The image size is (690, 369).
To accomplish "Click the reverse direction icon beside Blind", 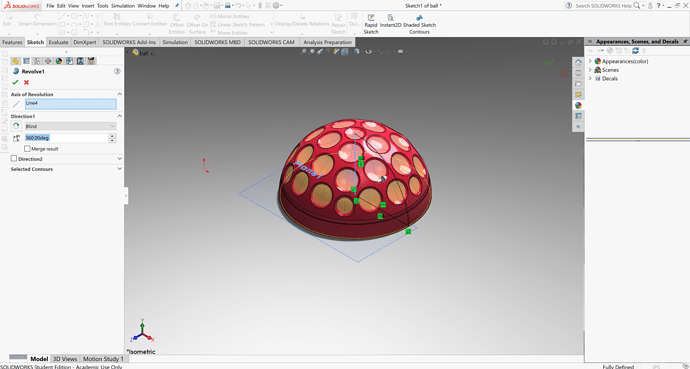I will click(16, 126).
